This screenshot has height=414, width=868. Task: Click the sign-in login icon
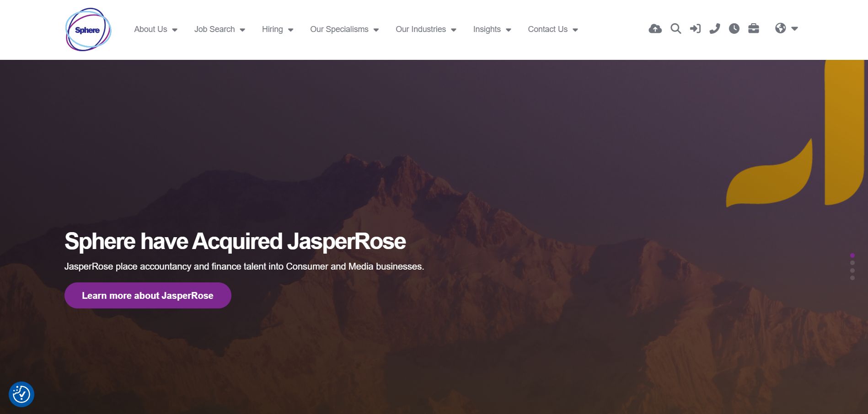click(x=696, y=28)
